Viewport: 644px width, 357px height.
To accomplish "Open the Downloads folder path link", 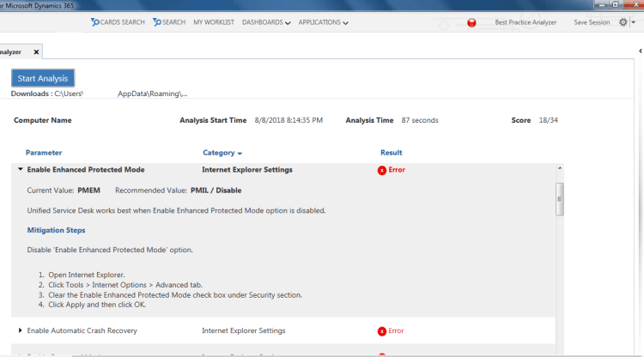I will pyautogui.click(x=121, y=94).
